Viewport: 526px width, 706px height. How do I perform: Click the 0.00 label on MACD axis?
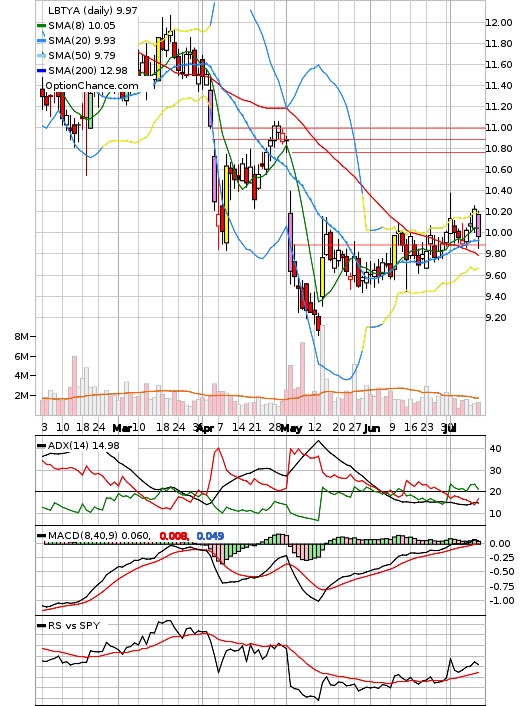point(500,544)
